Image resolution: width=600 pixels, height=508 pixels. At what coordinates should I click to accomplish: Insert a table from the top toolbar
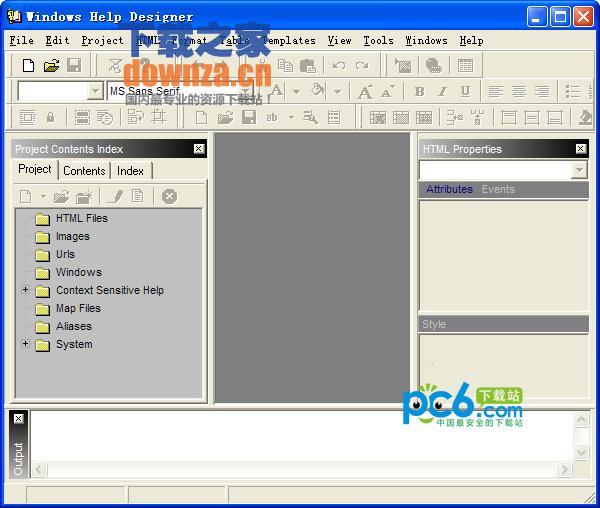(x=465, y=65)
